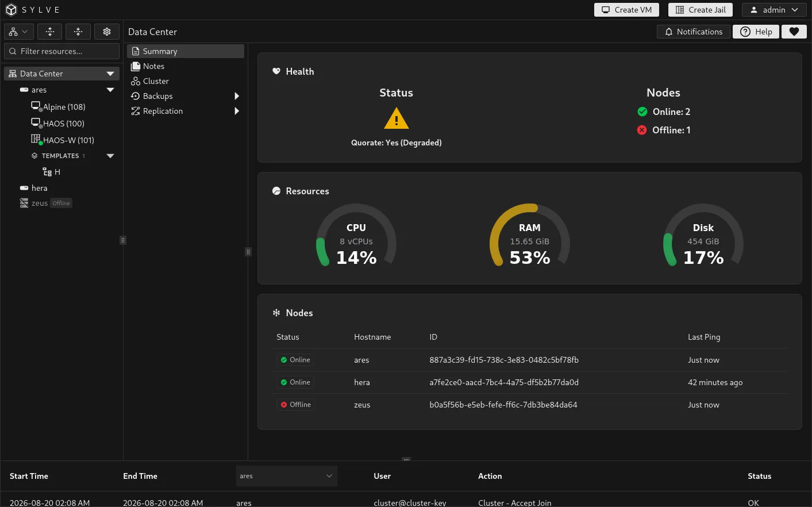Open the Summary menu item

186,51
